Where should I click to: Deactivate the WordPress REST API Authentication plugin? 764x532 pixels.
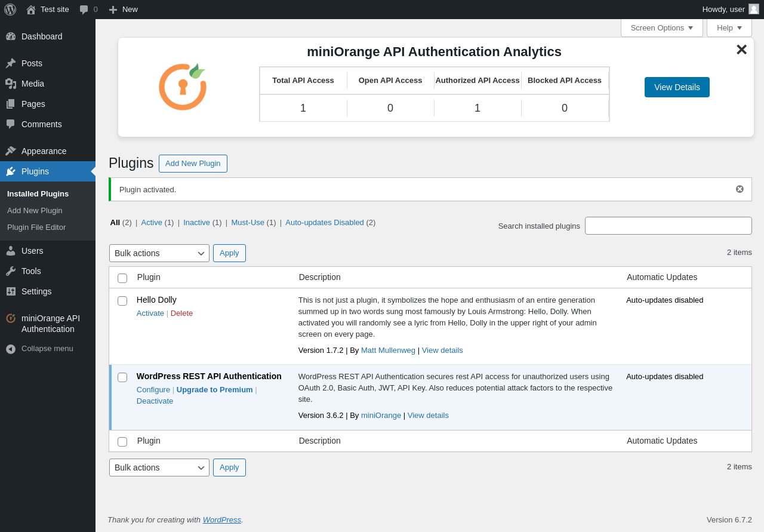155,401
